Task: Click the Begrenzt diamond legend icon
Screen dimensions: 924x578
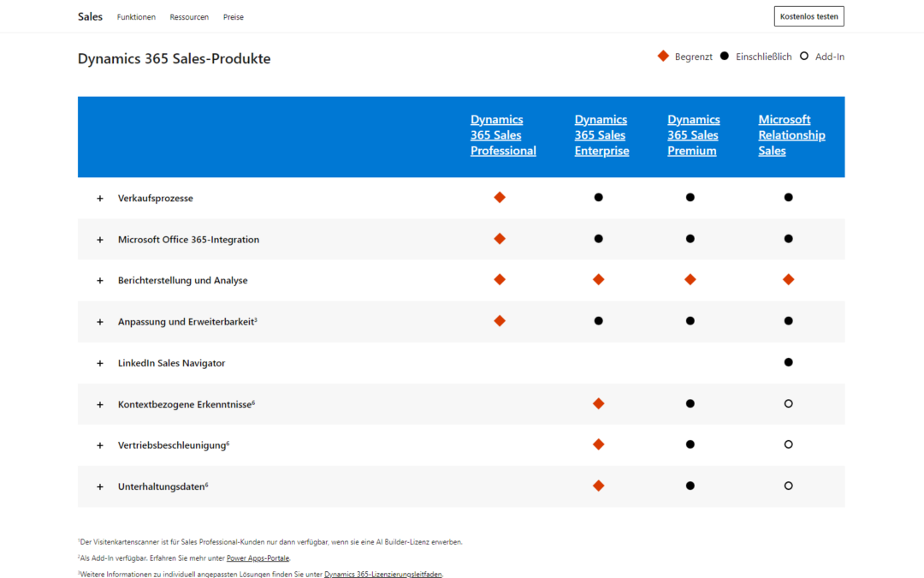Action: point(663,56)
